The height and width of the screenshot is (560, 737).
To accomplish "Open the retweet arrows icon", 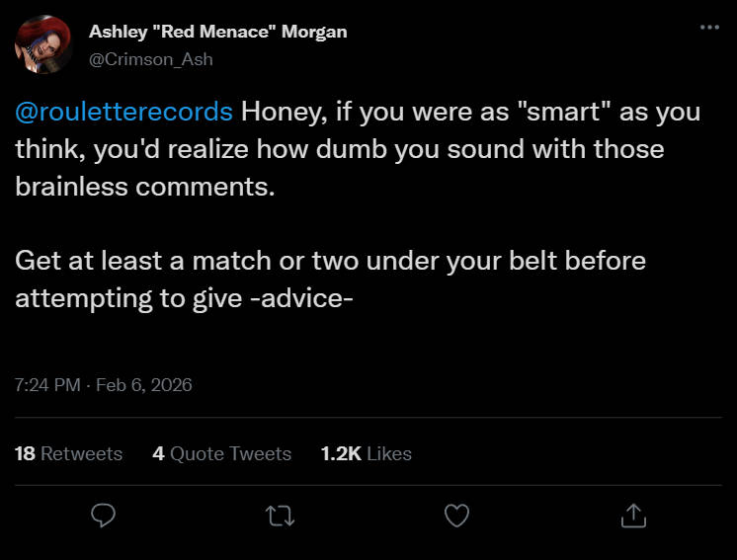I will (x=280, y=515).
